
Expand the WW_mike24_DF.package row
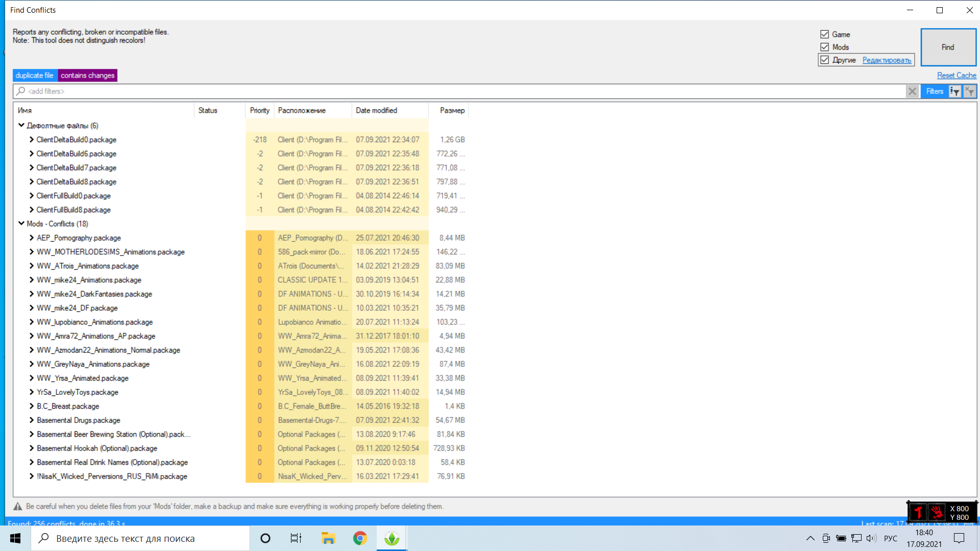pyautogui.click(x=32, y=308)
